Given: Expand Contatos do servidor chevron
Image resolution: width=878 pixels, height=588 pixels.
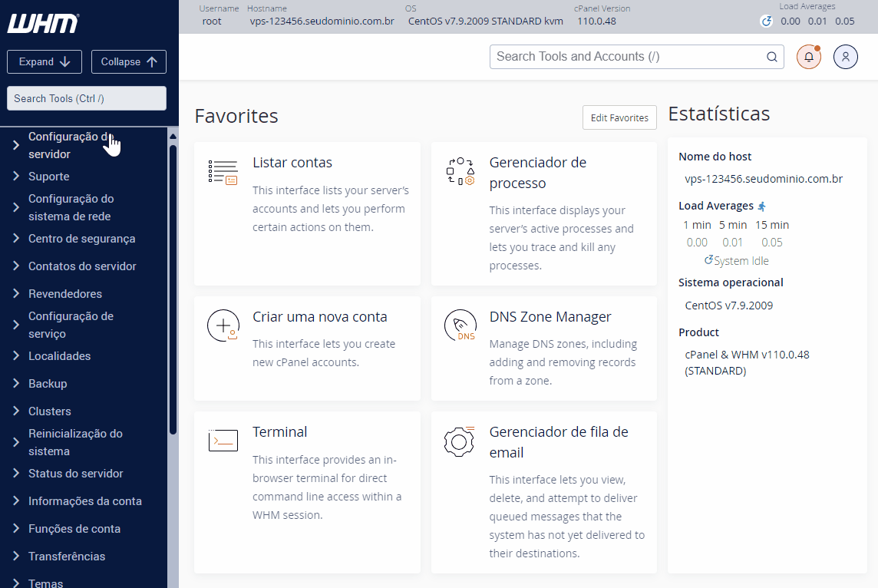Looking at the screenshot, I should pos(15,266).
